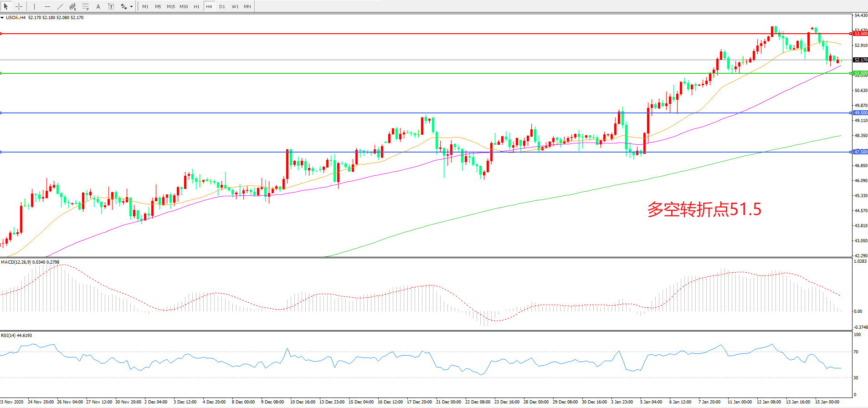
Task: Toggle the H4 timeframe button
Action: [x=209, y=6]
